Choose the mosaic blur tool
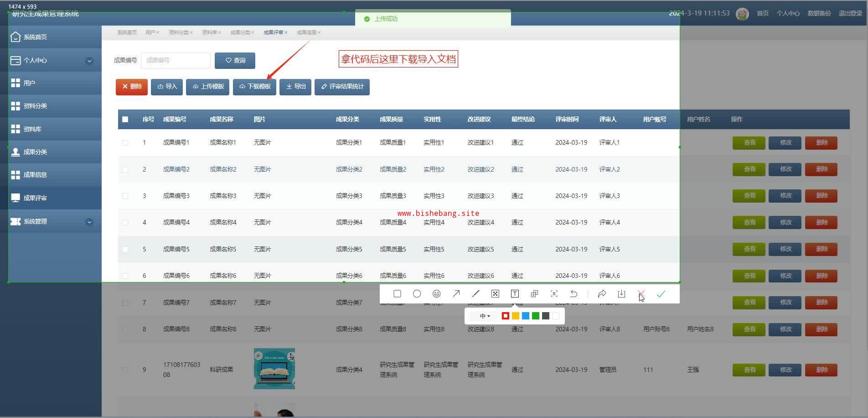This screenshot has height=418, width=868. point(495,294)
